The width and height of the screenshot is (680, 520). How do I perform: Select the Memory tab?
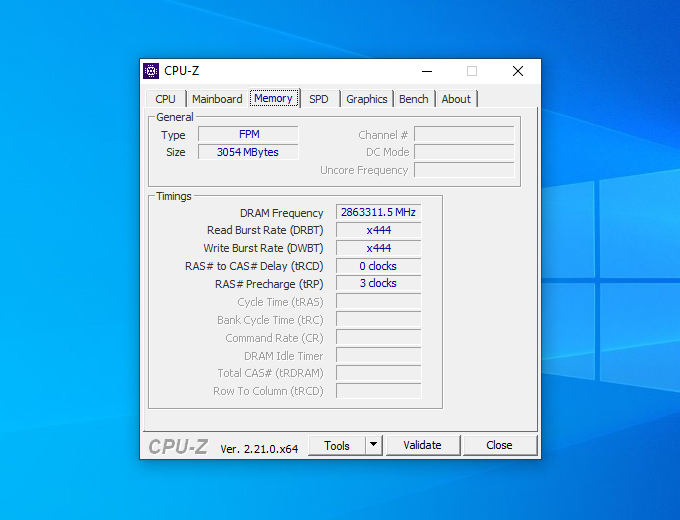click(x=274, y=98)
